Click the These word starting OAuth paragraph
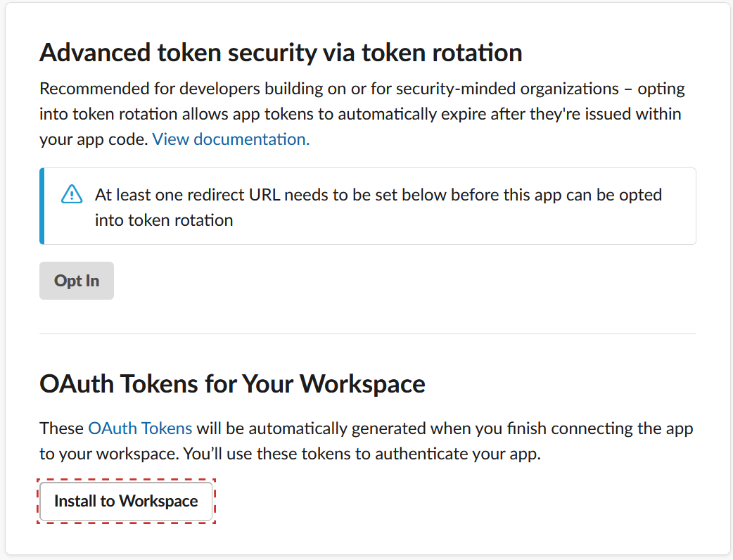The height and width of the screenshot is (560, 733). [x=62, y=428]
